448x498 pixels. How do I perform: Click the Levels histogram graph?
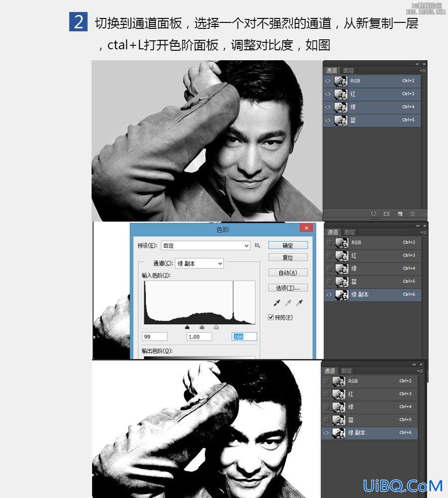point(200,302)
